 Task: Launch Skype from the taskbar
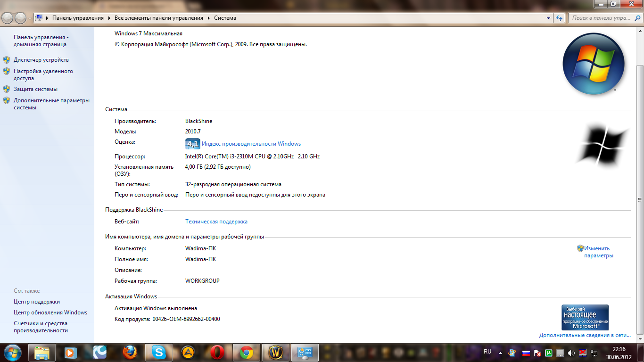159,352
